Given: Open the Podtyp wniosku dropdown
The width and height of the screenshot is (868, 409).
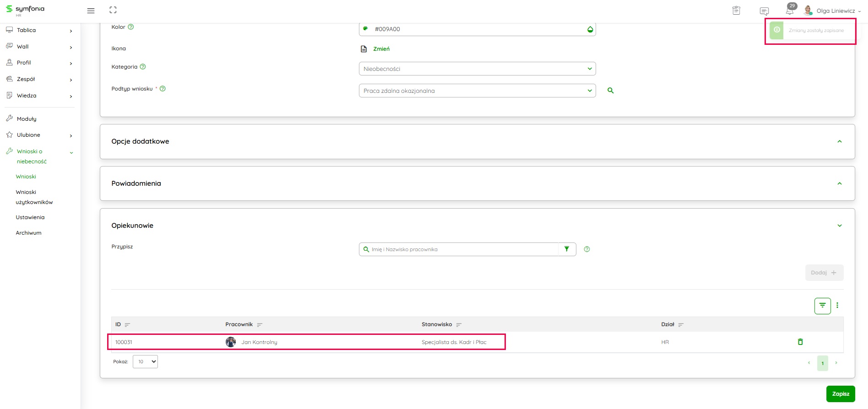Looking at the screenshot, I should (477, 91).
